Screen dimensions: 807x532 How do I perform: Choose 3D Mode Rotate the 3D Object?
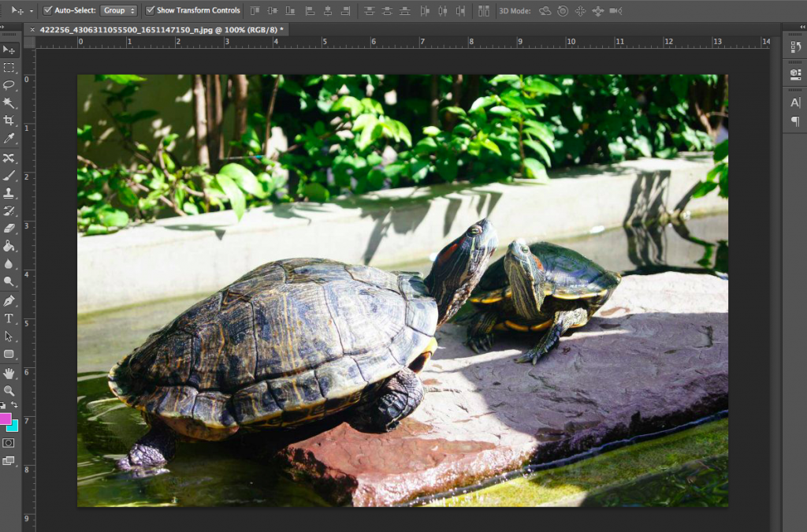coord(545,11)
